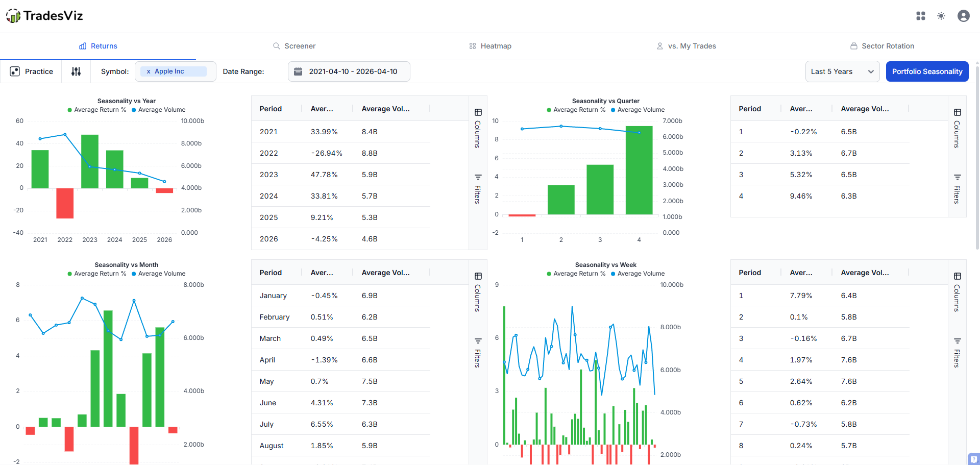The height and width of the screenshot is (465, 980).
Task: Open Columns panel of the quarterly table
Action: tap(957, 129)
